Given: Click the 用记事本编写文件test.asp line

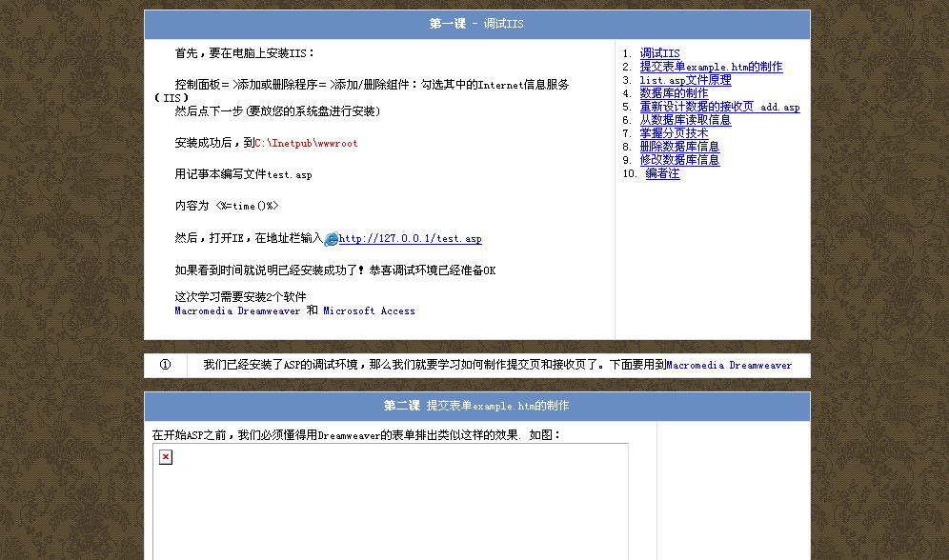Looking at the screenshot, I should click(243, 175).
